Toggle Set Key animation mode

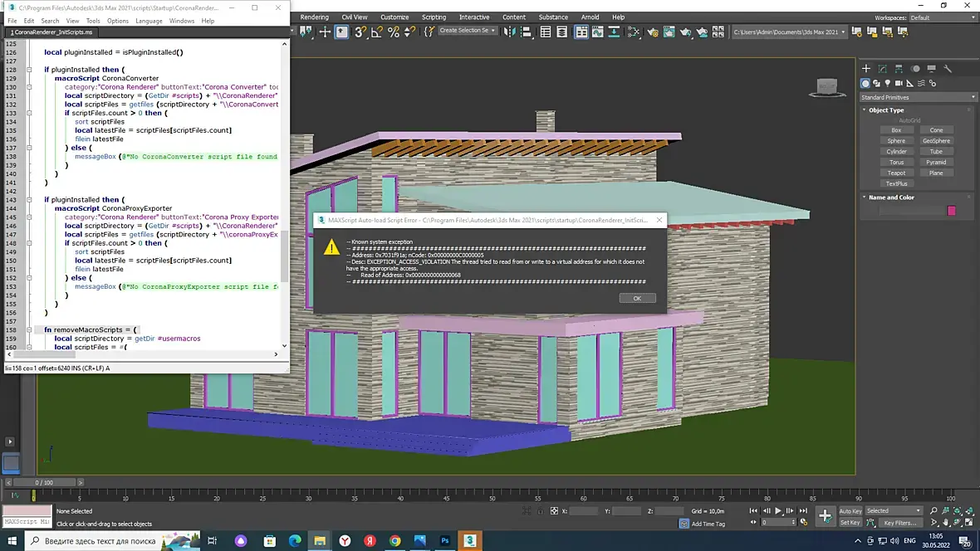[x=850, y=523]
